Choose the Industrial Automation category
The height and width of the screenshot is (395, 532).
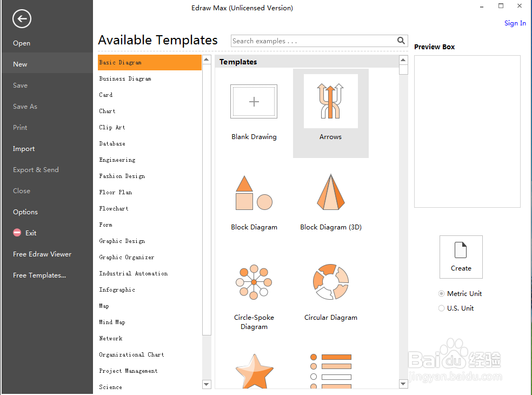[x=134, y=273]
